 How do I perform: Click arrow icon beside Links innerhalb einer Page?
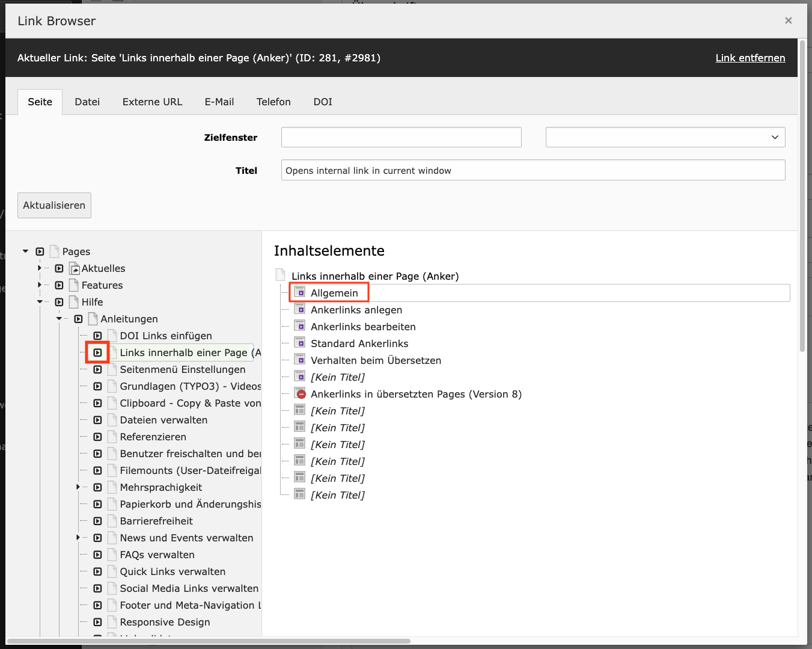[x=97, y=352]
